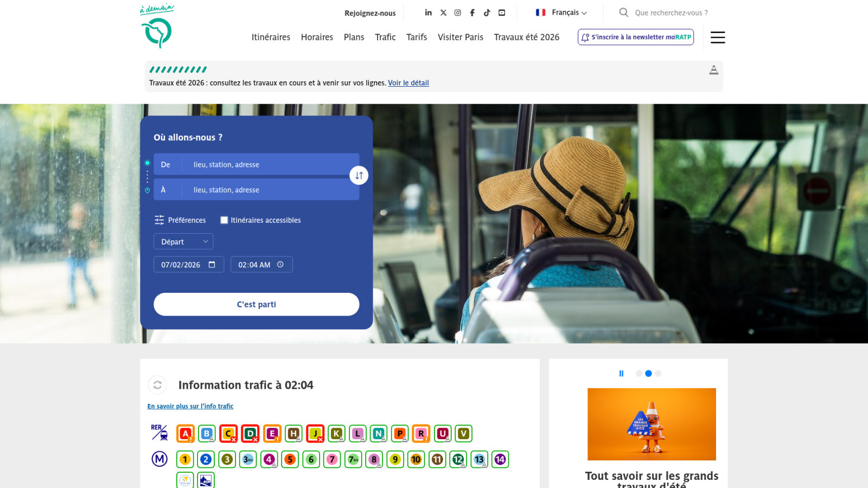Open the Visiter Paris menu
This screenshot has width=868, height=488.
(461, 37)
